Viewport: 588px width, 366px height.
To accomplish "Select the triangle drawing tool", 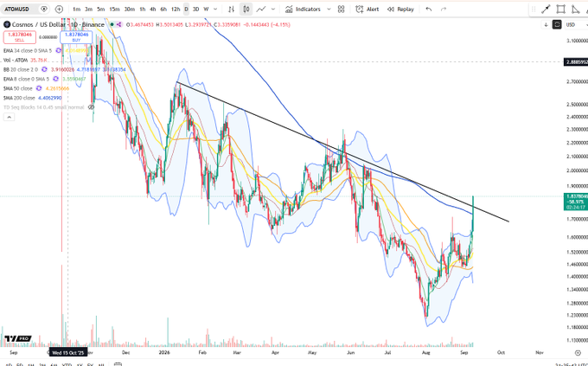I will tap(575, 10).
